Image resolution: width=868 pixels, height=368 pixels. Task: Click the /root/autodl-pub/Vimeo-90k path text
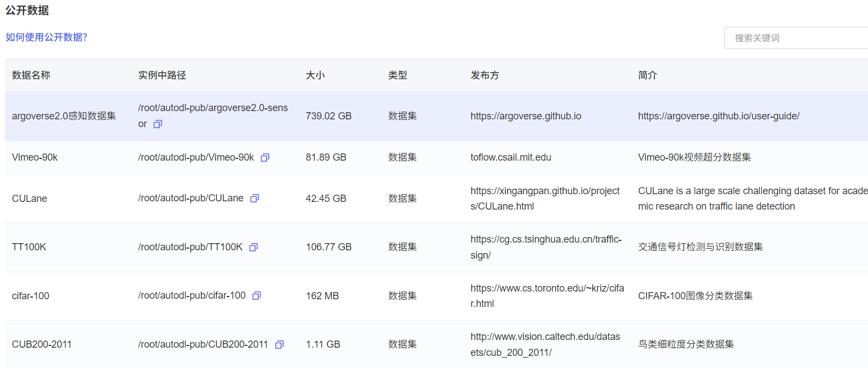pos(196,157)
